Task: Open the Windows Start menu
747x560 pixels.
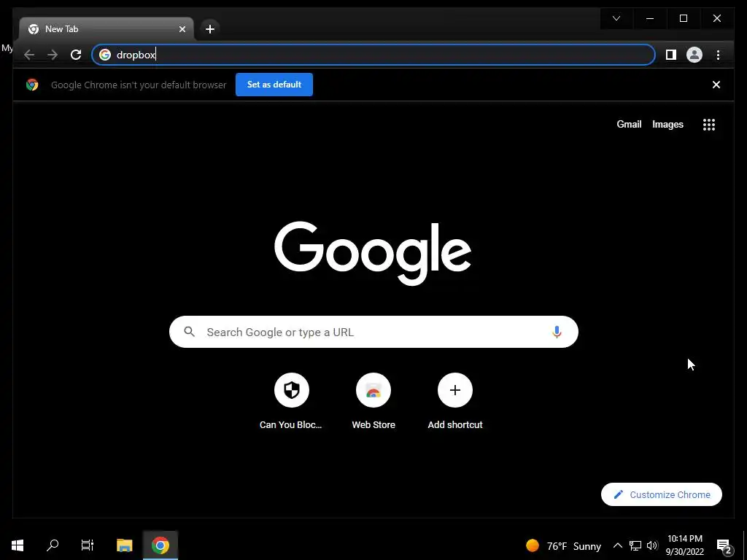Action: point(18,545)
